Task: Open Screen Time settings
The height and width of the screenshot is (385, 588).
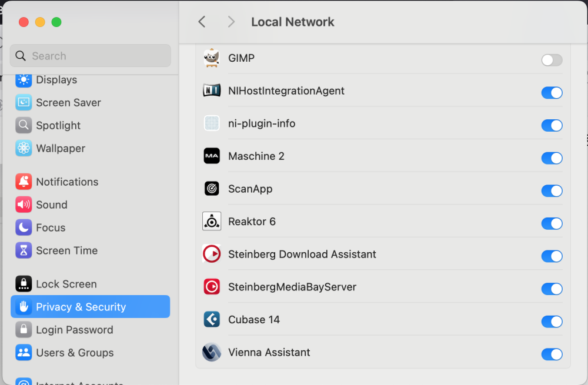Action: tap(90, 250)
